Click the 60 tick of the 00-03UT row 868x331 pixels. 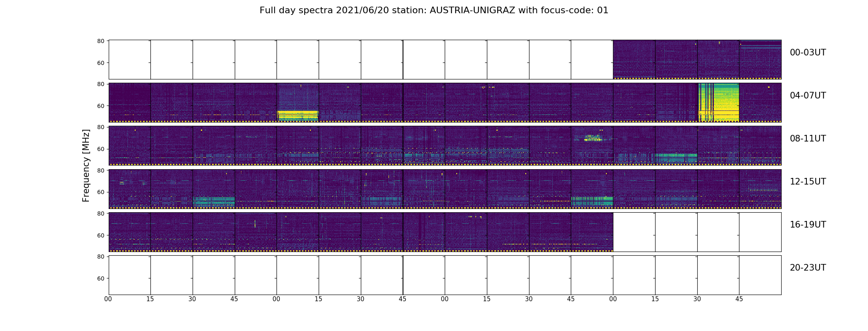coord(100,63)
